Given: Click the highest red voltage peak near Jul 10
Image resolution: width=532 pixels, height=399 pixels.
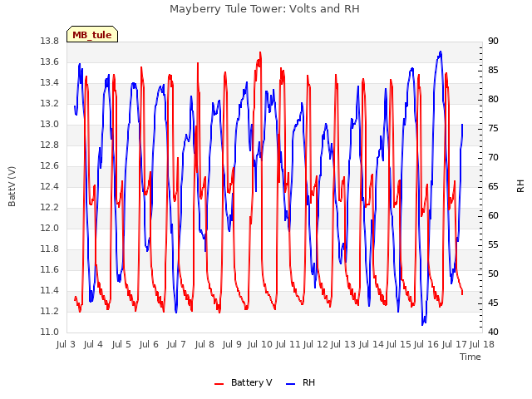Looking at the screenshot, I should coord(260,52).
